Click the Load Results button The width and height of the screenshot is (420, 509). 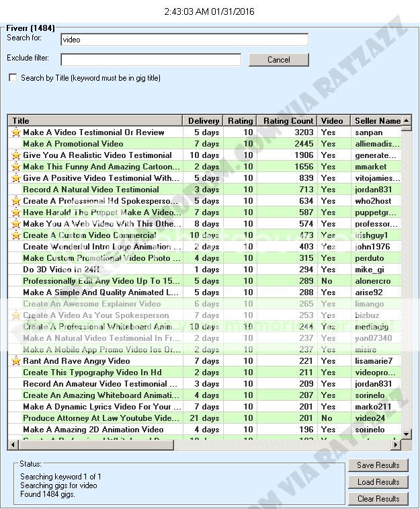[x=378, y=482]
